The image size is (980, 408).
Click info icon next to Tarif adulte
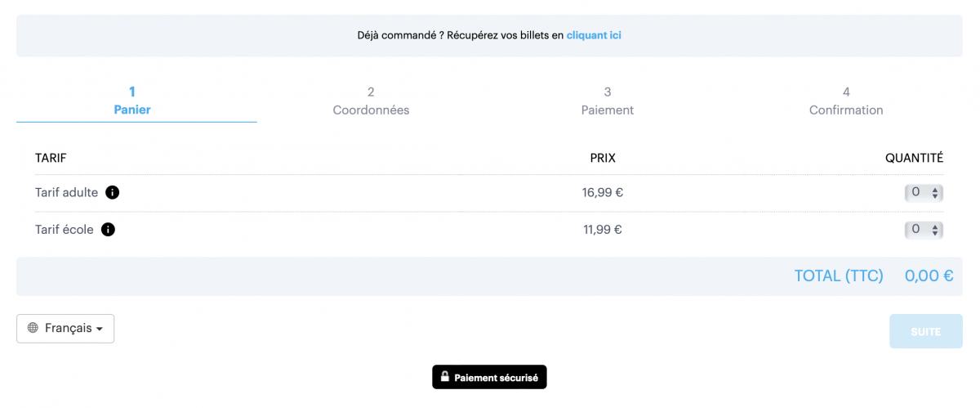(113, 193)
